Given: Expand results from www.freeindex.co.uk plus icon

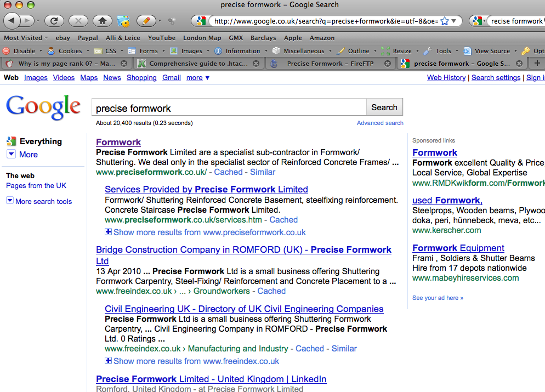Looking at the screenshot, I should tap(109, 361).
